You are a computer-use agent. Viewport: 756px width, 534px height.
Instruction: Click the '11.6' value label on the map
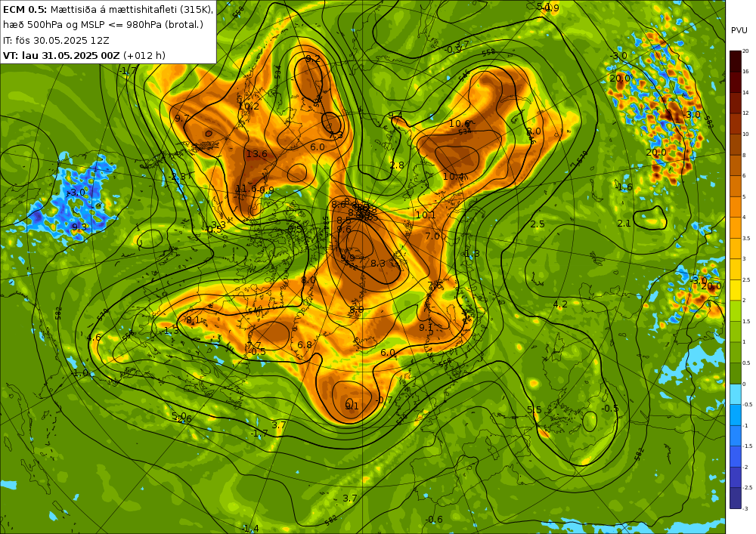246,189
